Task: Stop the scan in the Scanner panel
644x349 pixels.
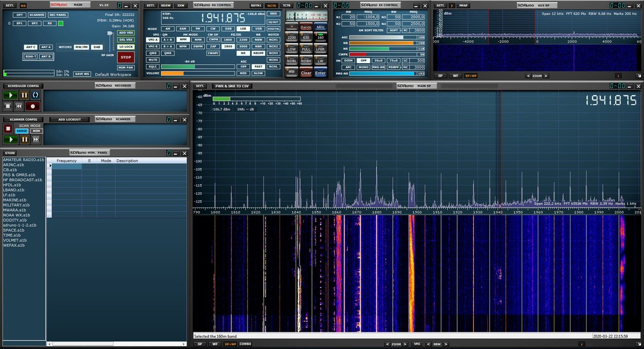Action: [x=8, y=128]
